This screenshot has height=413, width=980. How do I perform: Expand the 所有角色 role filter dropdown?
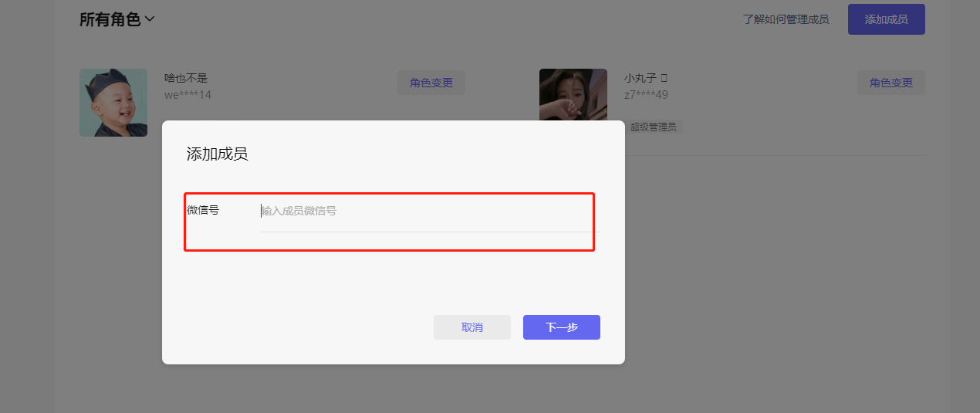point(117,19)
